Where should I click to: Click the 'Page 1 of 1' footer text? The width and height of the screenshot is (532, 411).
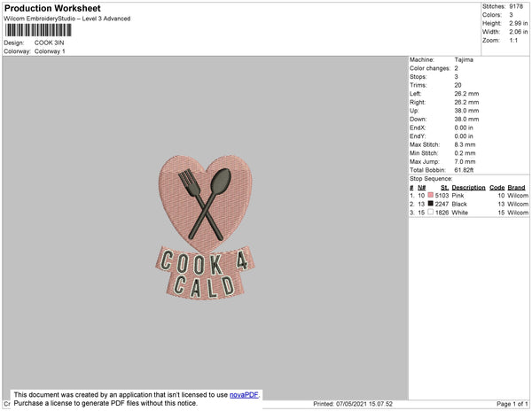[x=512, y=404]
